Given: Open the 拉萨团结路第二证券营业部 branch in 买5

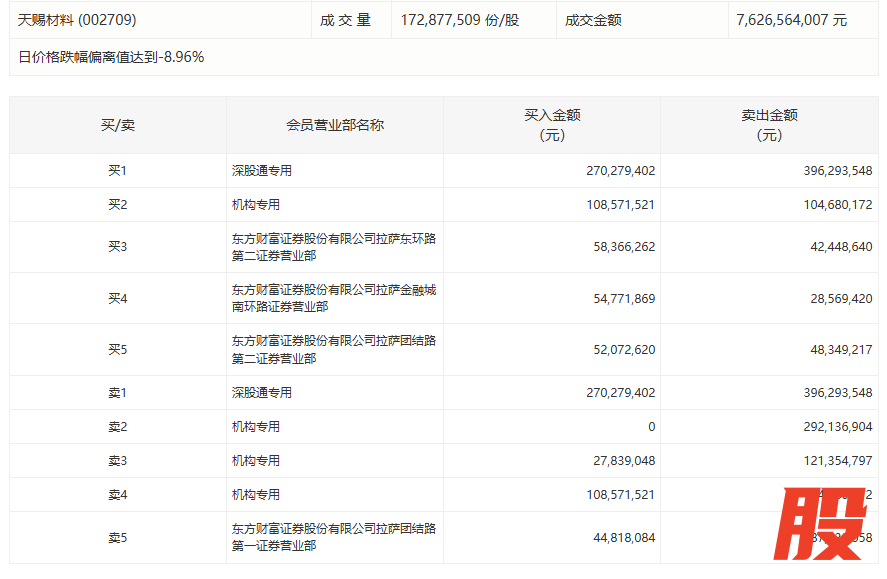Looking at the screenshot, I should pos(333,350).
